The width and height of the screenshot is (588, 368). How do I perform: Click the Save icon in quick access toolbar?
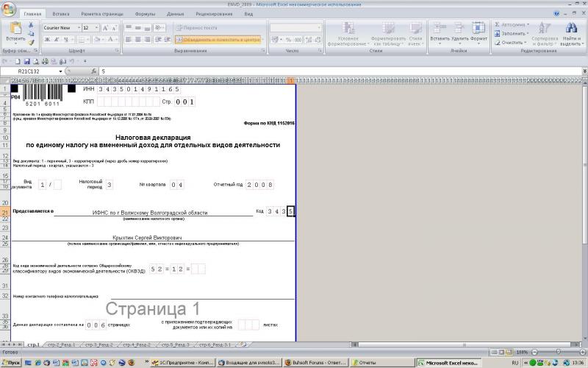coord(26,61)
